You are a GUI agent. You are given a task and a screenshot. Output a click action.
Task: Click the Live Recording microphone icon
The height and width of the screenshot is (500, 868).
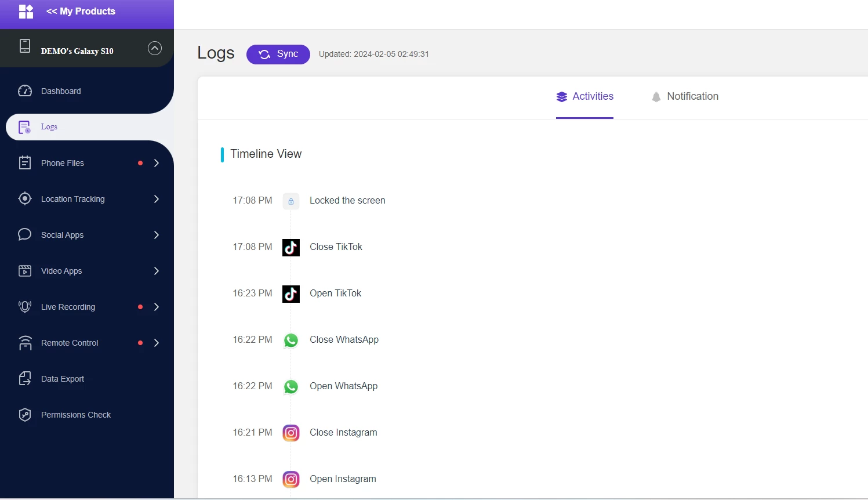click(25, 307)
